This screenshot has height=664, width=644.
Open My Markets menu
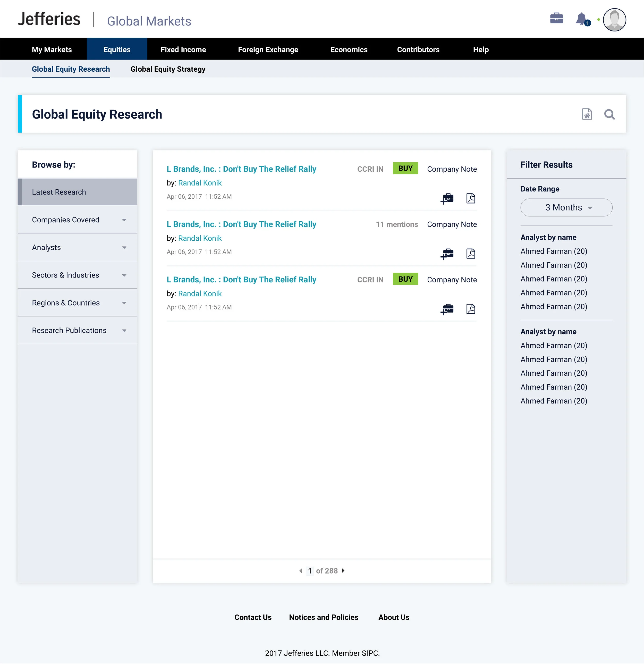(x=52, y=49)
